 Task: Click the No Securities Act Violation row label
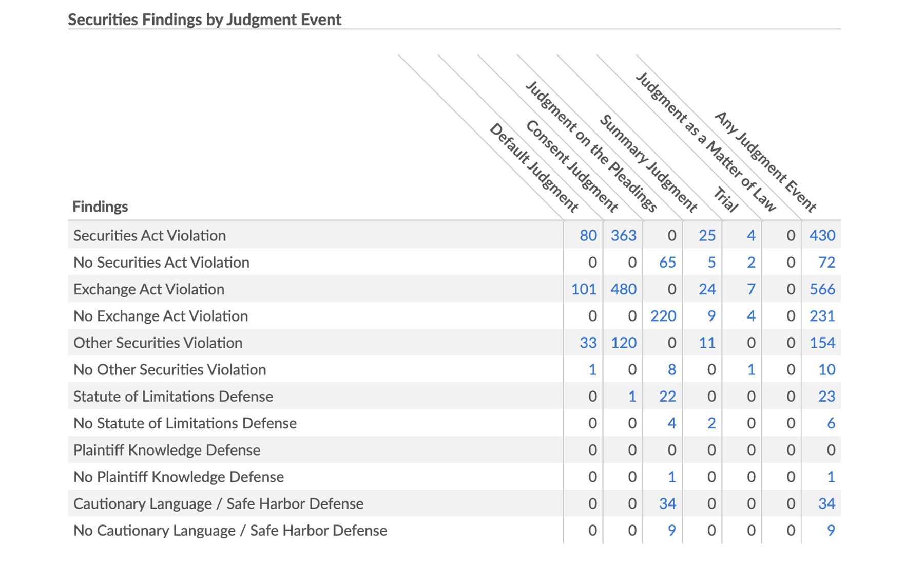click(x=161, y=262)
